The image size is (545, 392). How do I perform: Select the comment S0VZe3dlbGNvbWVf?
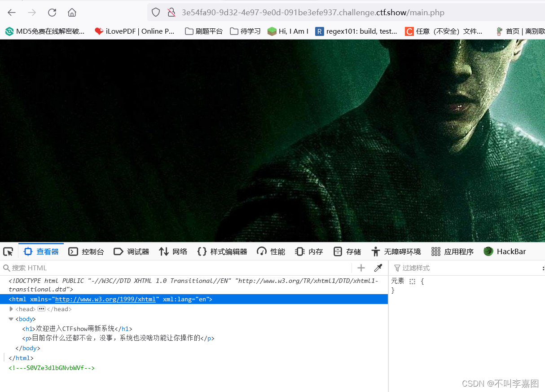pos(52,368)
